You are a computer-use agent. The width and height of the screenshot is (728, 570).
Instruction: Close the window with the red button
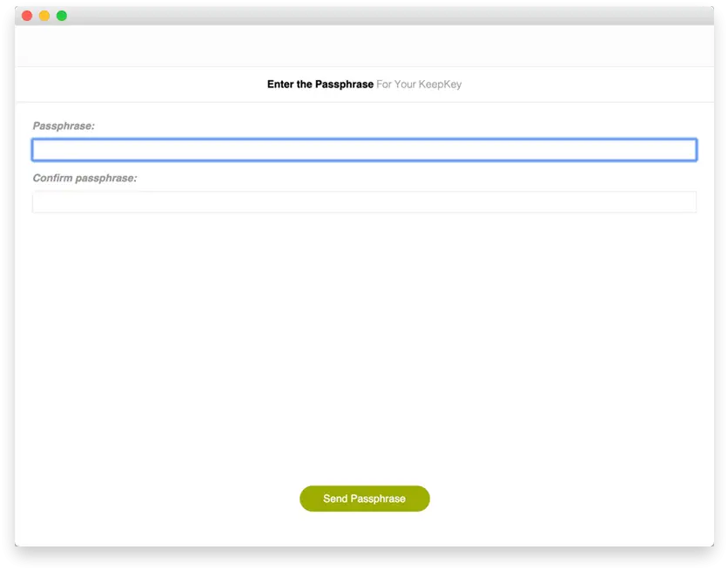click(x=27, y=16)
